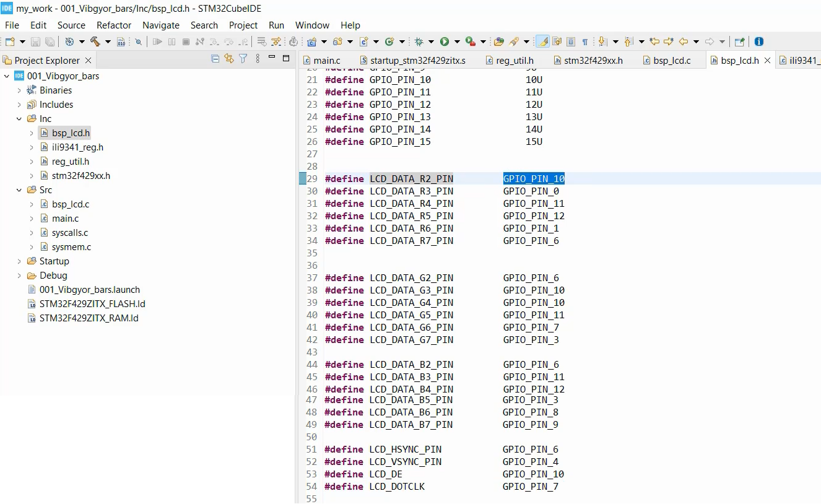The width and height of the screenshot is (821, 504).
Task: Close the bsp_lcd.h editor tab
Action: point(767,60)
